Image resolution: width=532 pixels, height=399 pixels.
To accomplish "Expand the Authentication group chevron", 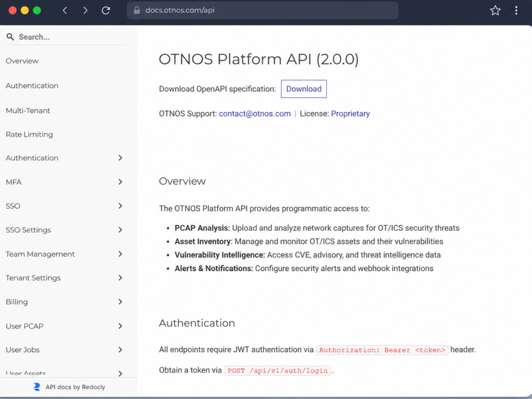I will tap(120, 158).
